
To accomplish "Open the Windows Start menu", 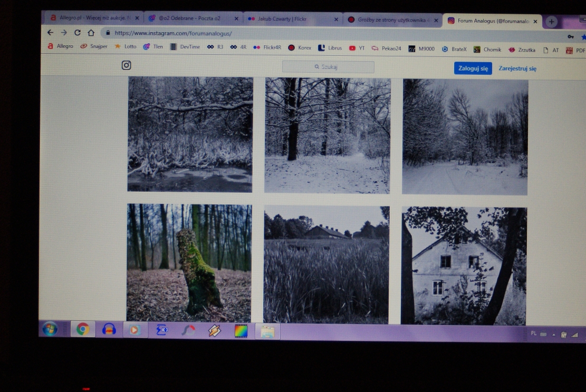I will (x=51, y=330).
